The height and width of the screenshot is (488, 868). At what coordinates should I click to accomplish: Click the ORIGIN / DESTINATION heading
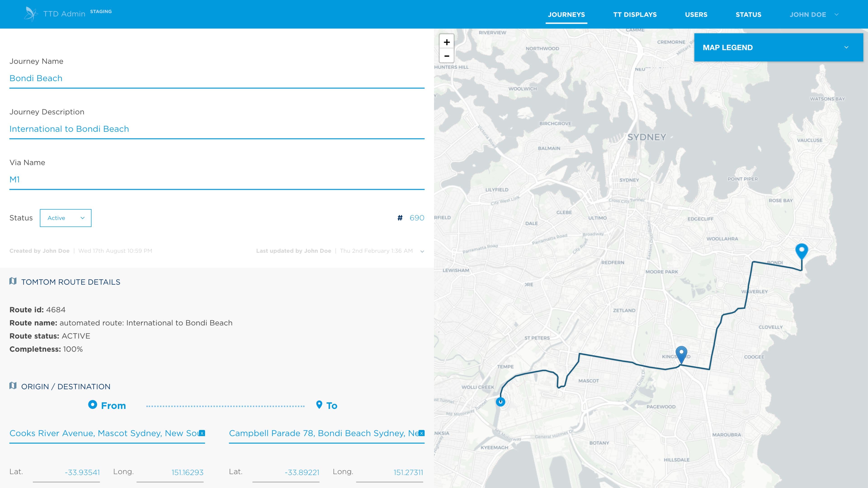click(66, 387)
